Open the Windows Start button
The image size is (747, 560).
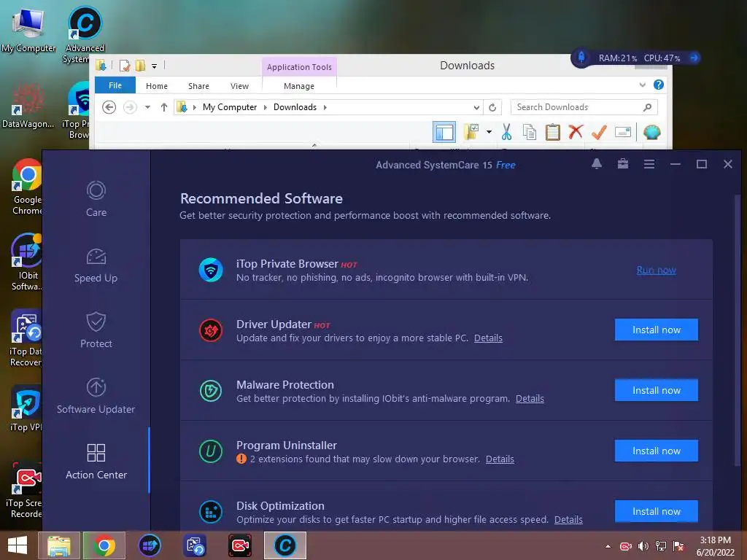(x=18, y=545)
